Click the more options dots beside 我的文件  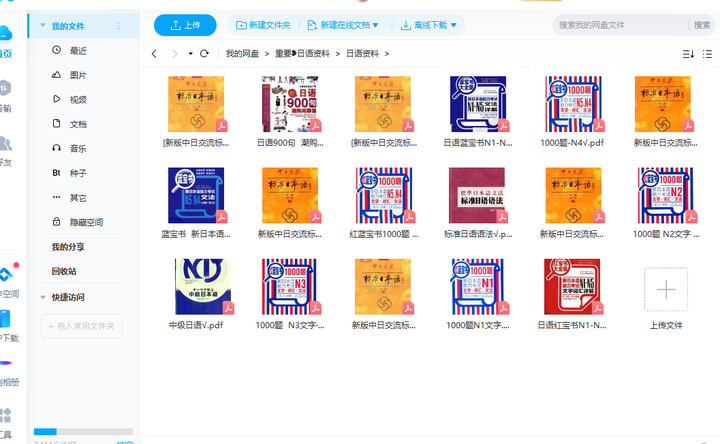[x=118, y=26]
